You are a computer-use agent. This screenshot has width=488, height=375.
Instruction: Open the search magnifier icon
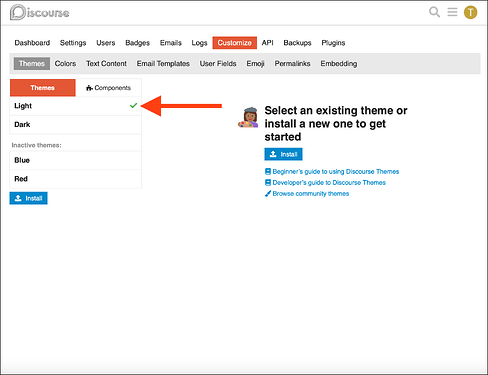(434, 12)
